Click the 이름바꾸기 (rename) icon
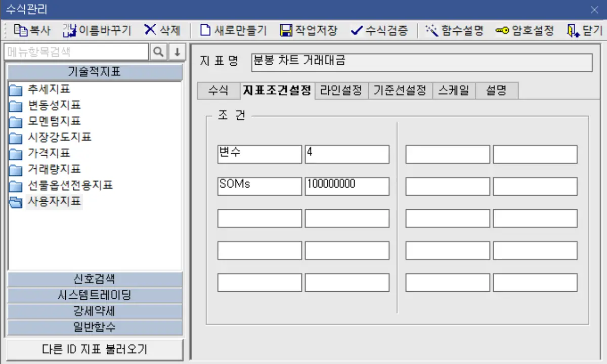 pyautogui.click(x=96, y=30)
